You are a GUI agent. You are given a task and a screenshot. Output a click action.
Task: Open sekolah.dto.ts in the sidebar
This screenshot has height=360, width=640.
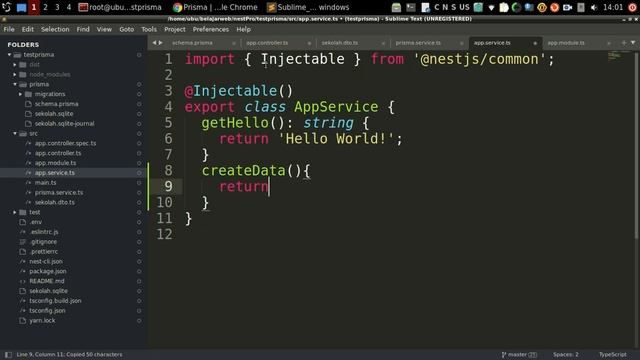click(55, 202)
